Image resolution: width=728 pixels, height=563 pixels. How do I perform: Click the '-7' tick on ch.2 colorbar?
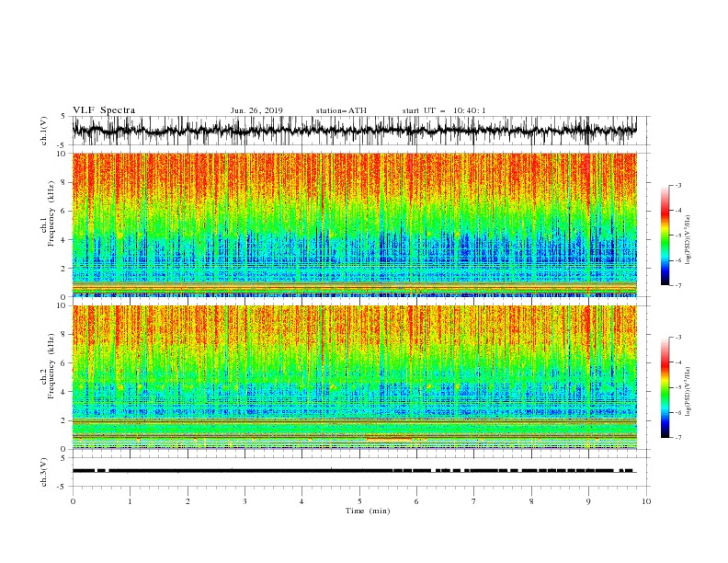(x=677, y=438)
